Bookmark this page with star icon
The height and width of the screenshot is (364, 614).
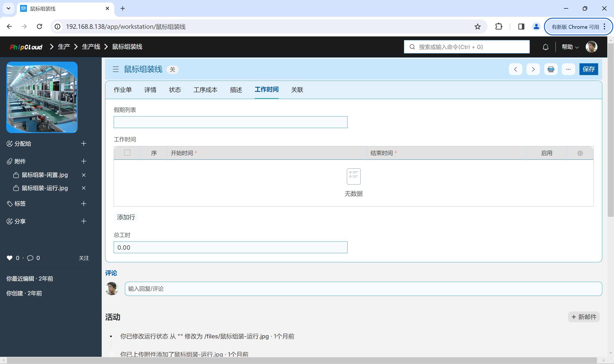click(477, 26)
